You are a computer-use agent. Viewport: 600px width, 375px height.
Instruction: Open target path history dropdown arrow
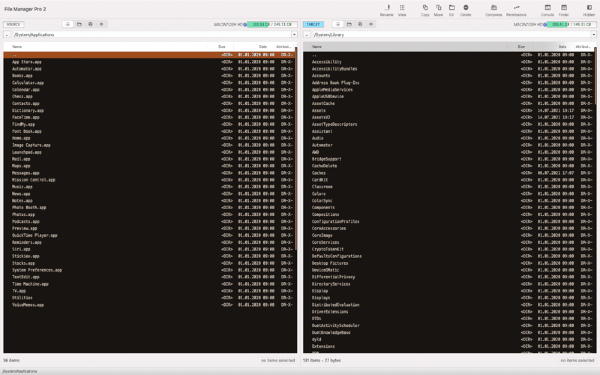593,34
